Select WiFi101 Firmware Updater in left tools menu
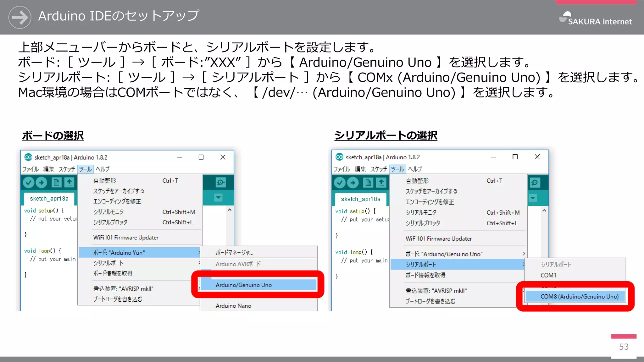The image size is (644, 362). (140, 238)
